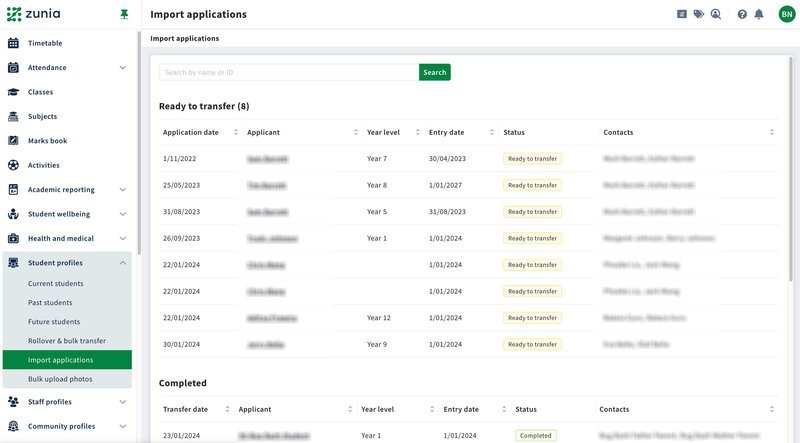The image size is (800, 443).
Task: Click the Activities soccer ball icon
Action: tap(14, 165)
